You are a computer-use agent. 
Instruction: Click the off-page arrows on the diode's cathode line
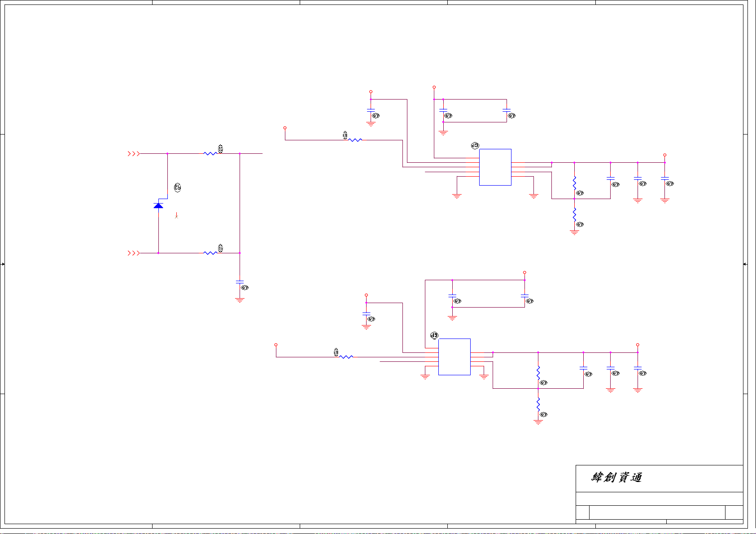(x=133, y=154)
